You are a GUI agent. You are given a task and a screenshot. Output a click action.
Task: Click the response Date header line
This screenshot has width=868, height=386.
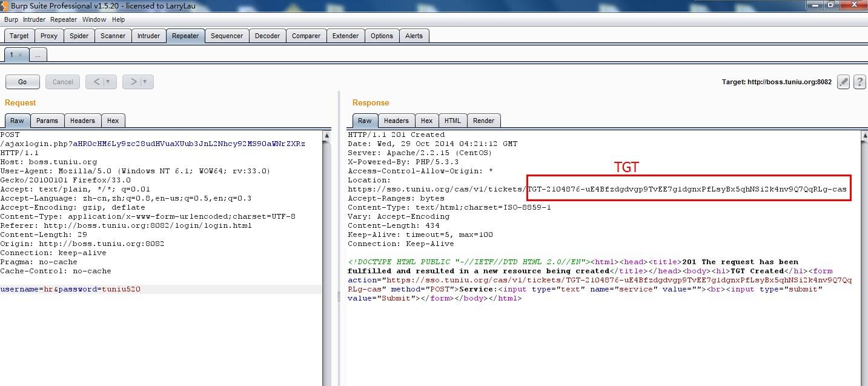432,144
